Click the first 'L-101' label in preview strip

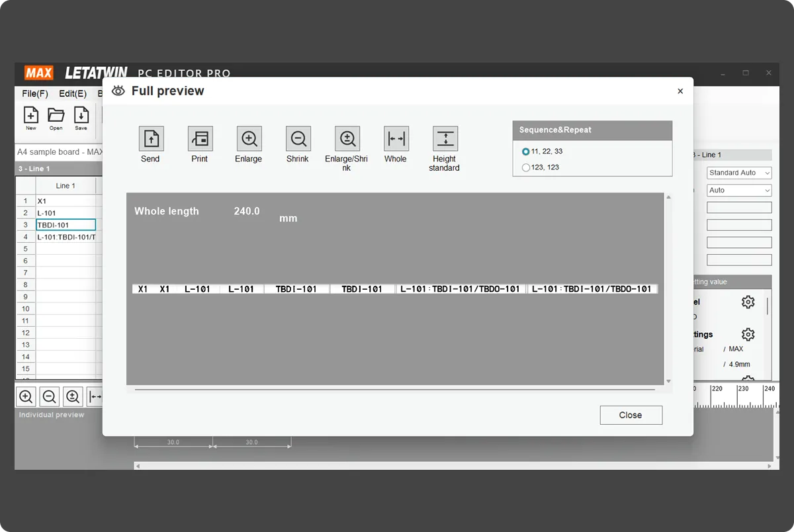coord(197,289)
